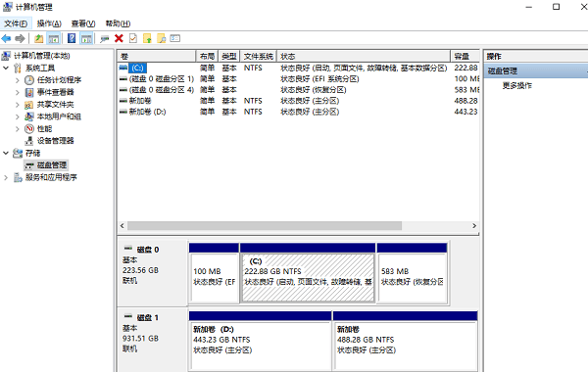Open 本地用户和组 via its users icon
This screenshot has height=372, width=588.
[x=29, y=116]
